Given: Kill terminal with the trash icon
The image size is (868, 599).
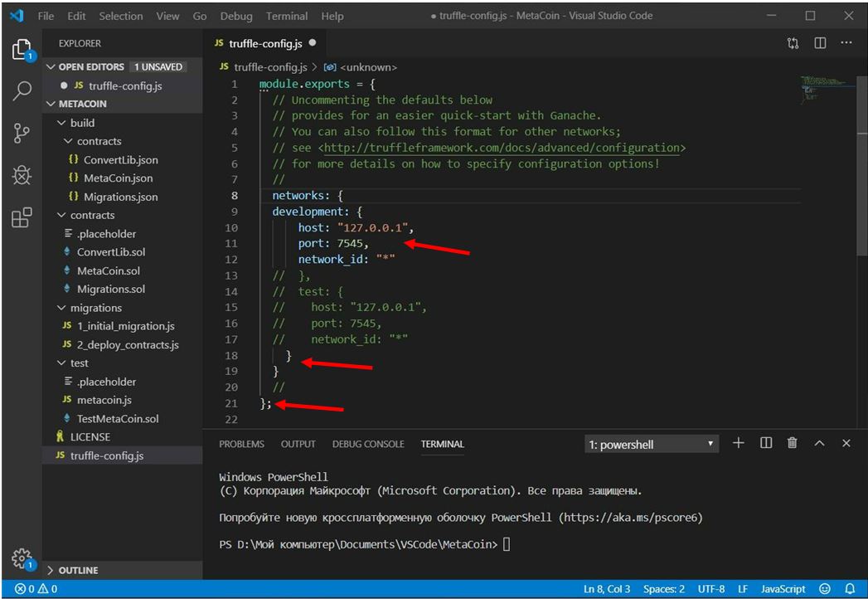Looking at the screenshot, I should point(792,444).
